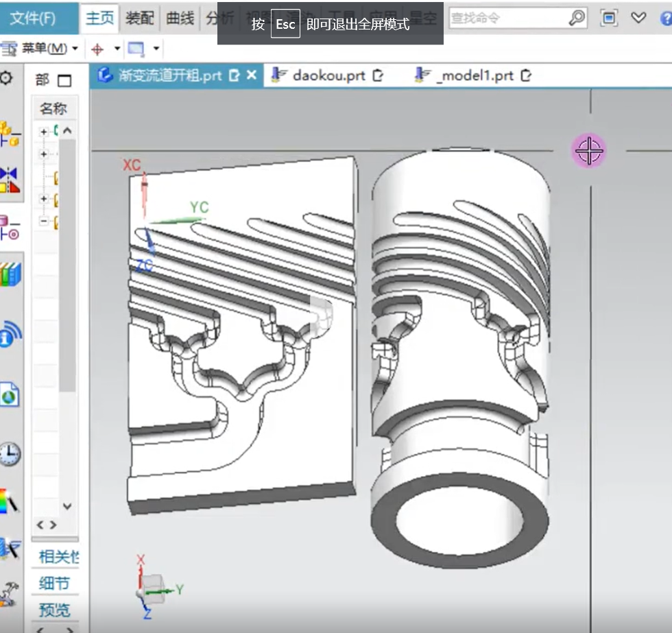The width and height of the screenshot is (672, 633).
Task: Switch to the 装配 ribbon tab
Action: 140,18
